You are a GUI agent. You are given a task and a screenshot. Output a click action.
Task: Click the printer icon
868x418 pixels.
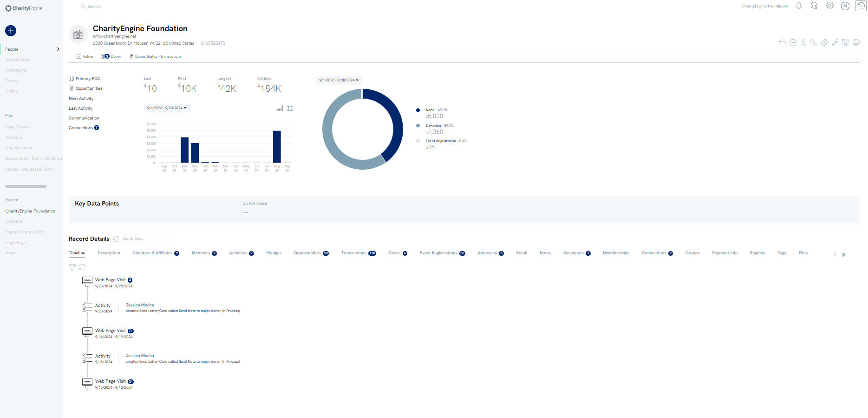tap(856, 42)
